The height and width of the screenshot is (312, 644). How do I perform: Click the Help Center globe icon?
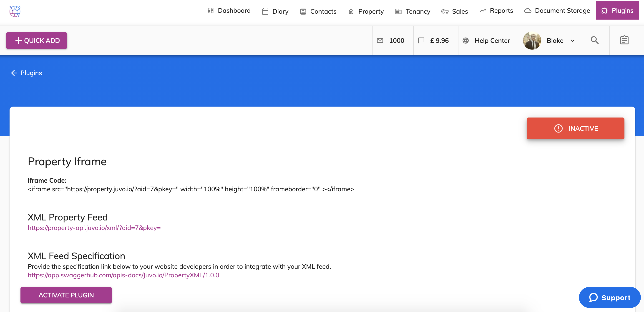tap(465, 41)
